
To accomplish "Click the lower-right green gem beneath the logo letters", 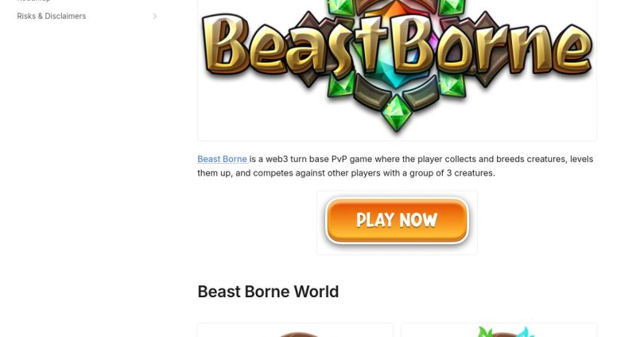I will [x=452, y=84].
